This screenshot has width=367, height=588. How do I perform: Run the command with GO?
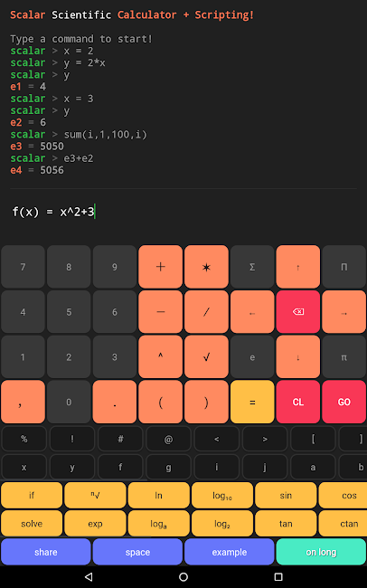(343, 402)
